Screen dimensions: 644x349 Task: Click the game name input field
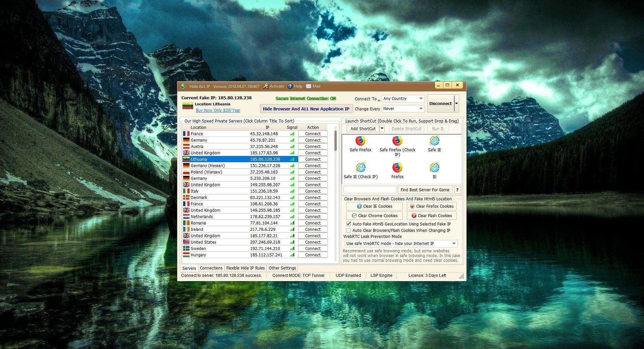370,190
